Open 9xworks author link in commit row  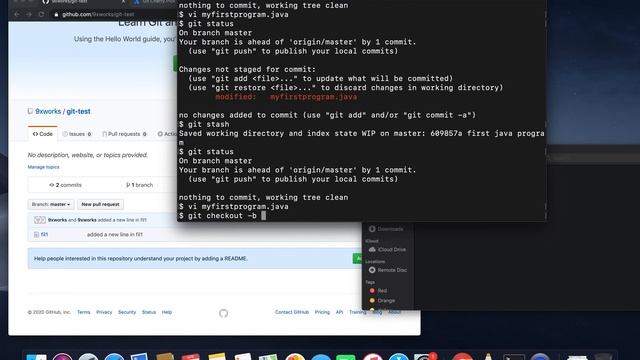pos(57,220)
